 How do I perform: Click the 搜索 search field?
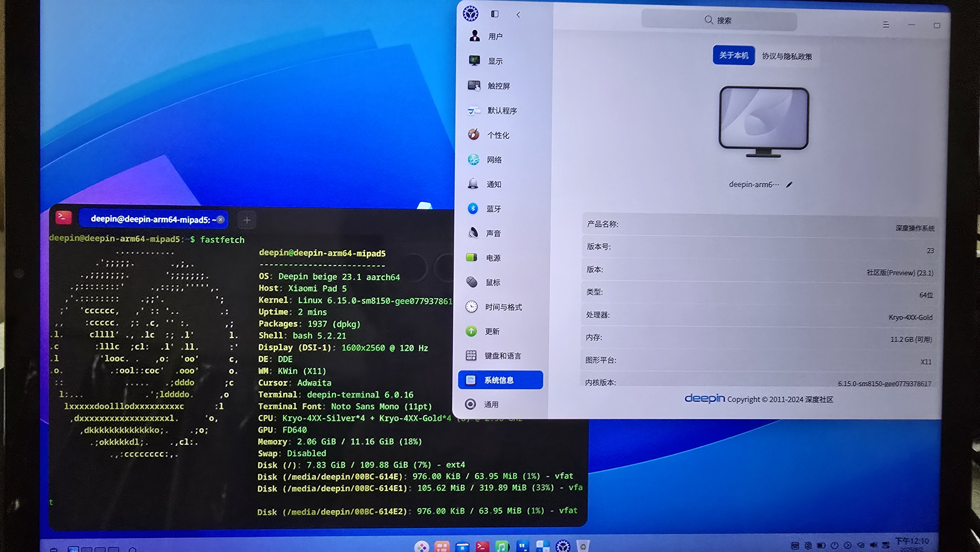719,20
